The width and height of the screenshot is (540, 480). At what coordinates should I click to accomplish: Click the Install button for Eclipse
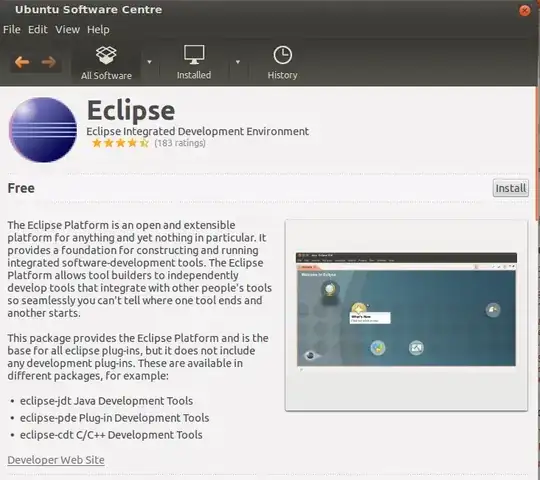point(510,188)
